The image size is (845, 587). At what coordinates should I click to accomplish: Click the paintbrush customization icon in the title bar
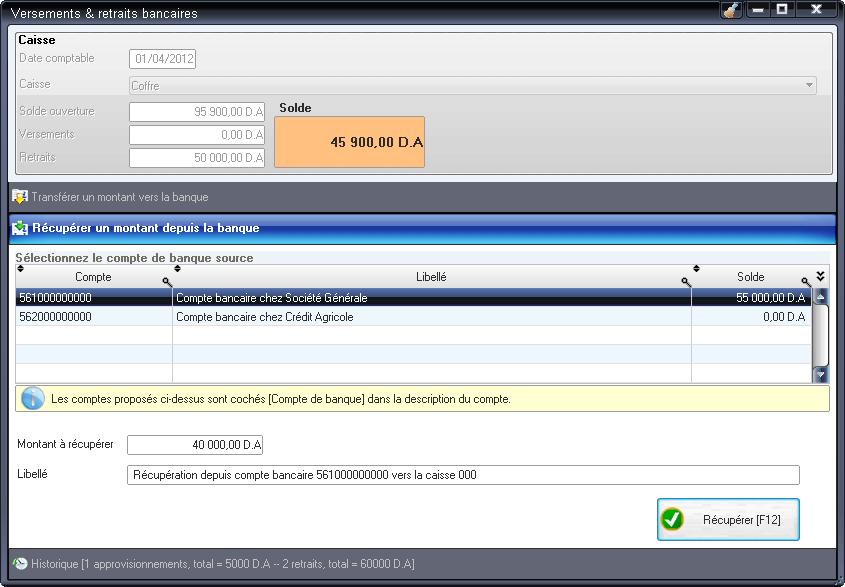[729, 10]
